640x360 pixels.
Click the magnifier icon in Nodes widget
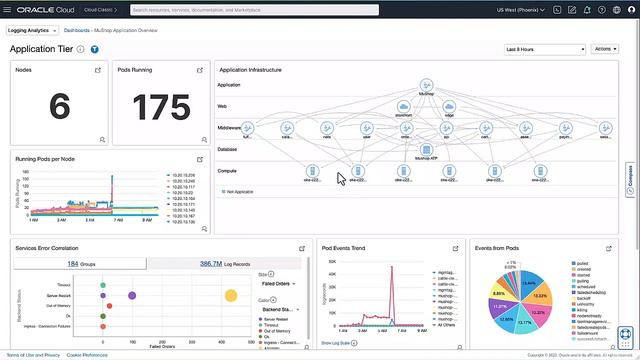(102, 140)
